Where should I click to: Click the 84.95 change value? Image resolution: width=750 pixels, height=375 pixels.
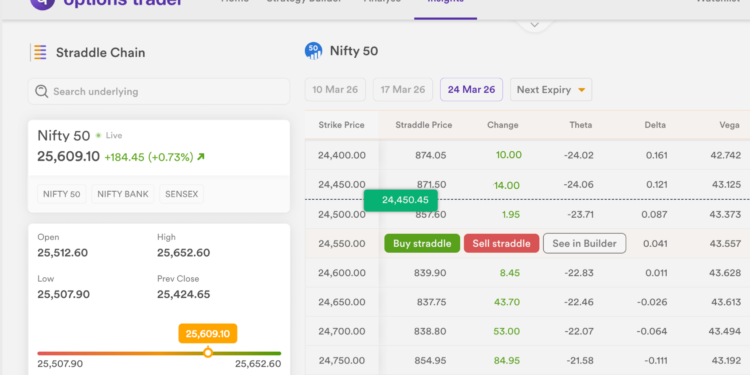507,361
